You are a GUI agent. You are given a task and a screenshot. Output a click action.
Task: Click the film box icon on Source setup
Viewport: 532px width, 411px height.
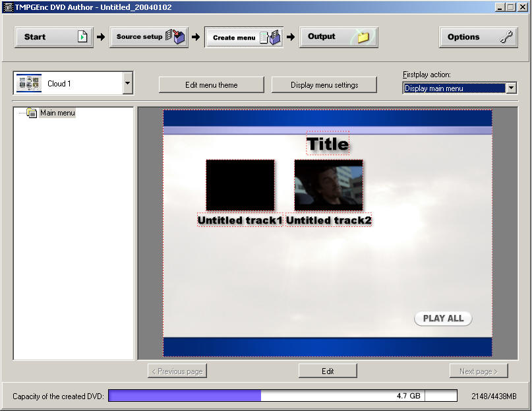(175, 37)
